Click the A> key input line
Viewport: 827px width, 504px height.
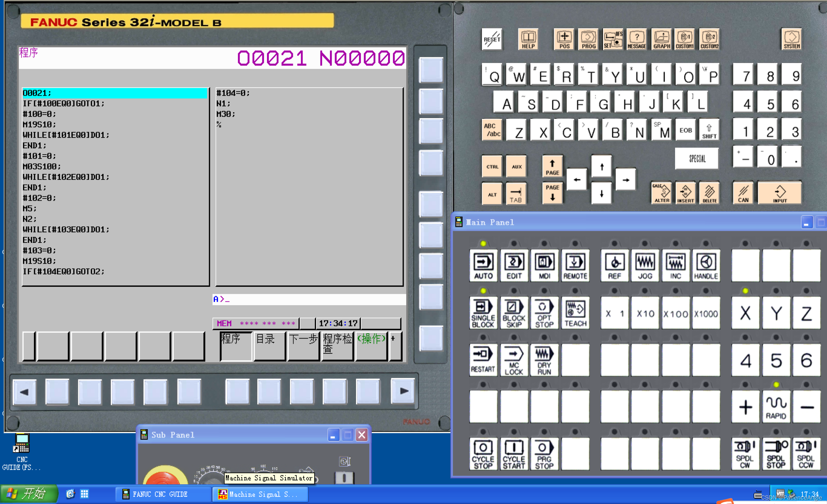click(309, 299)
